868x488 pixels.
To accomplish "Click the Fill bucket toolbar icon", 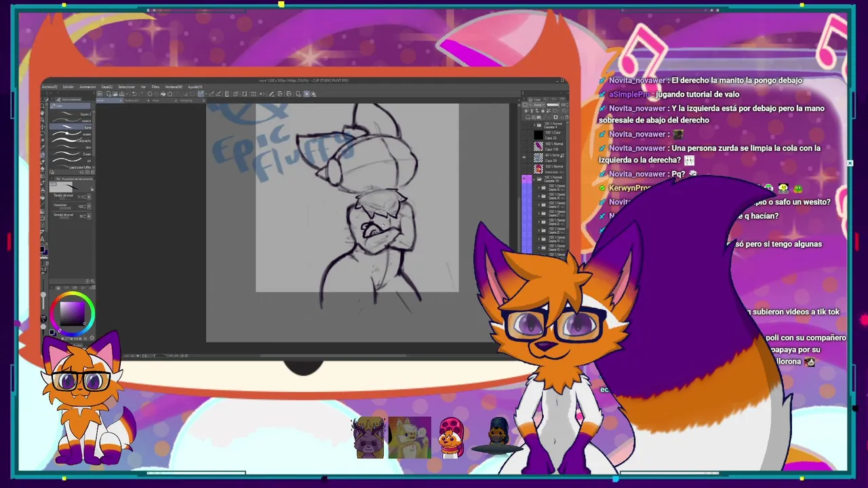I will 163,94.
